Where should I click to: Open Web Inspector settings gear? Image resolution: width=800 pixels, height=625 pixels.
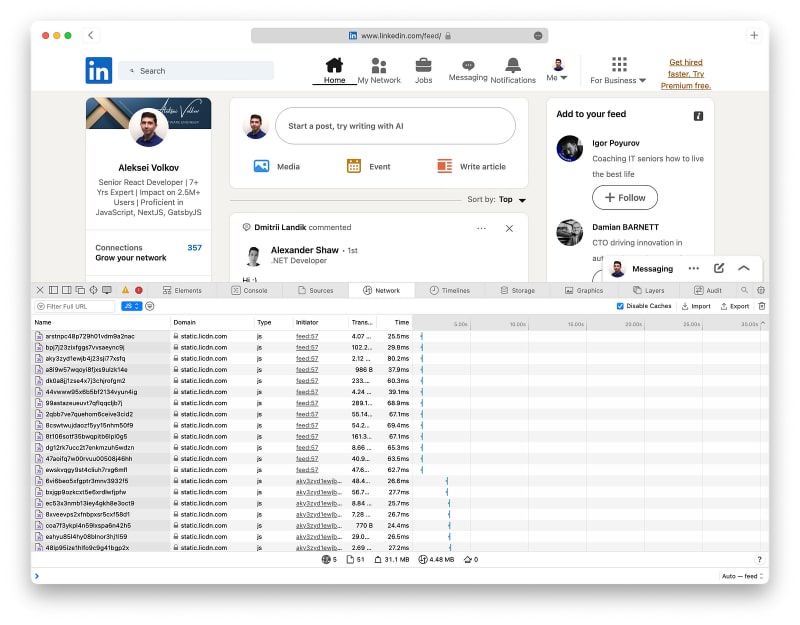tap(759, 290)
